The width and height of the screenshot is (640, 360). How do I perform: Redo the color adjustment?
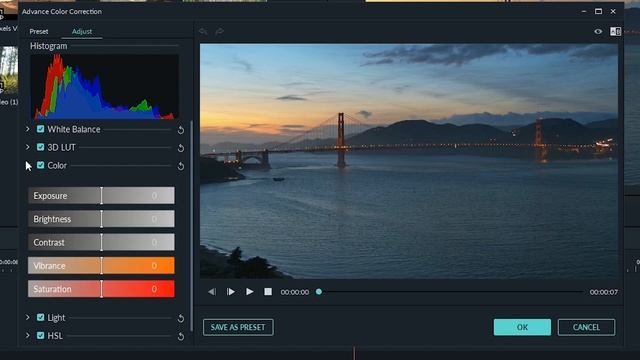tap(219, 31)
